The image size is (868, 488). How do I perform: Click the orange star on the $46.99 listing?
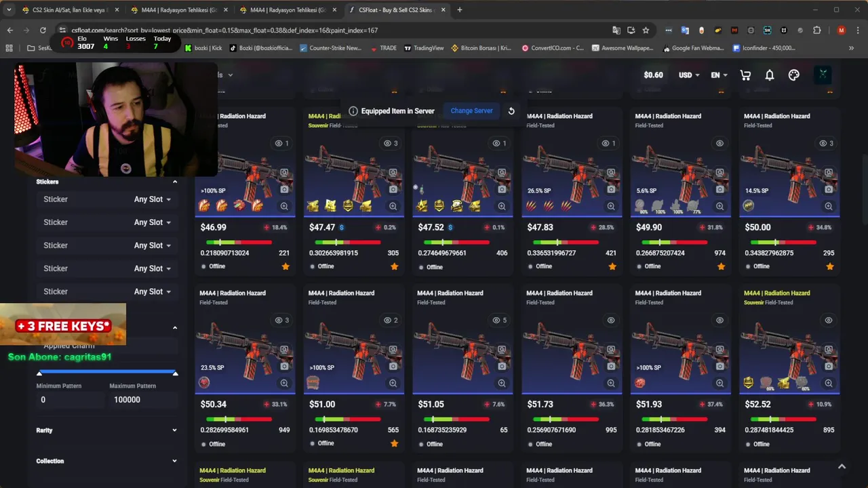click(x=285, y=266)
